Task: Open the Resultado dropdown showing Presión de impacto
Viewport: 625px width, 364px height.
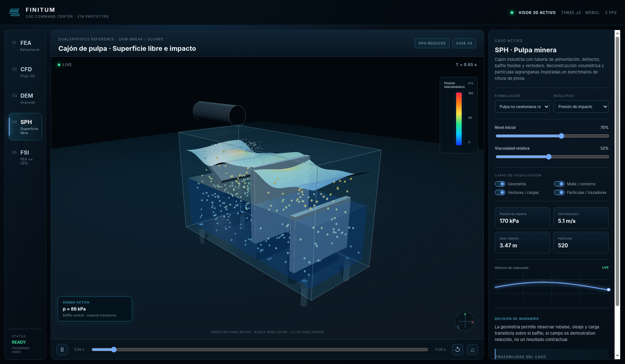Action: (x=581, y=107)
